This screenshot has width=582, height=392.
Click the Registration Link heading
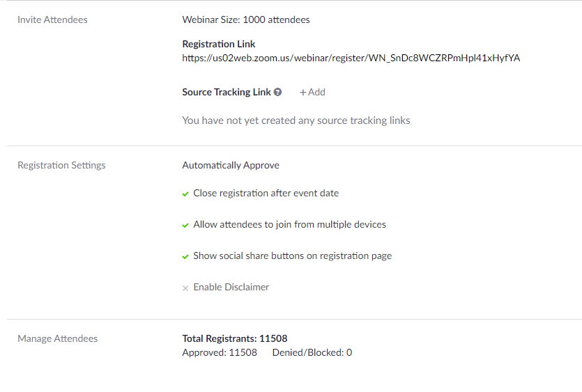tap(219, 44)
